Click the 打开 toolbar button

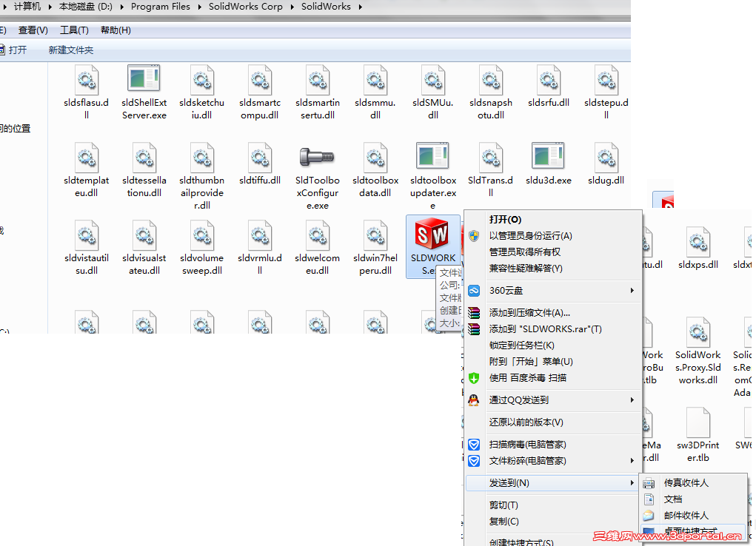tap(13, 50)
